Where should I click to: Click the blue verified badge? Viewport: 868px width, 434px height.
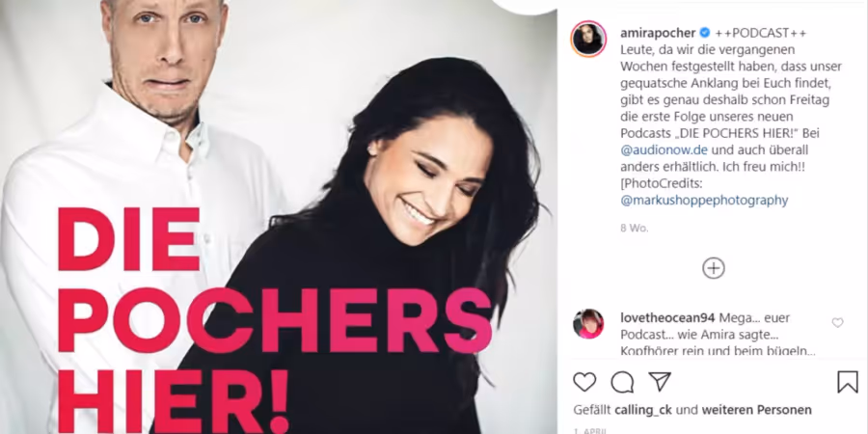point(705,33)
